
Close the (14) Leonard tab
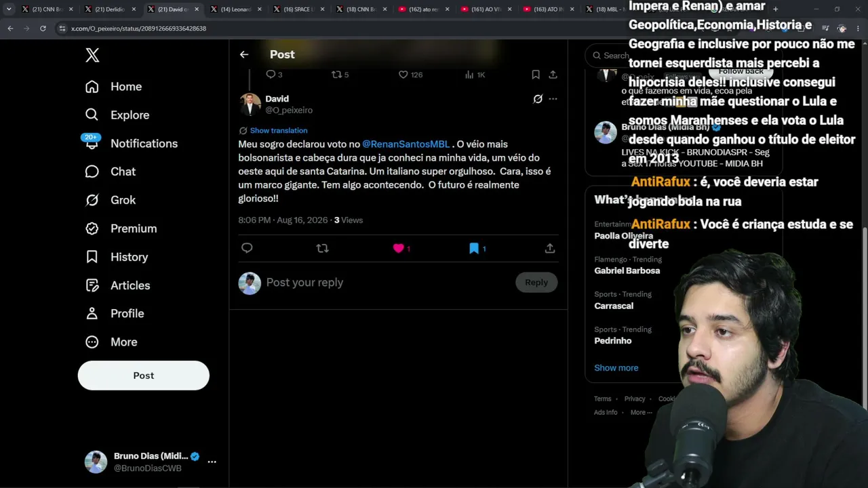coord(259,9)
